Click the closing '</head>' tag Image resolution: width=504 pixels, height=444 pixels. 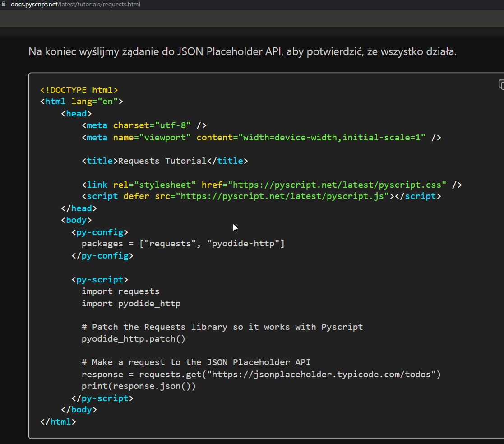[79, 208]
